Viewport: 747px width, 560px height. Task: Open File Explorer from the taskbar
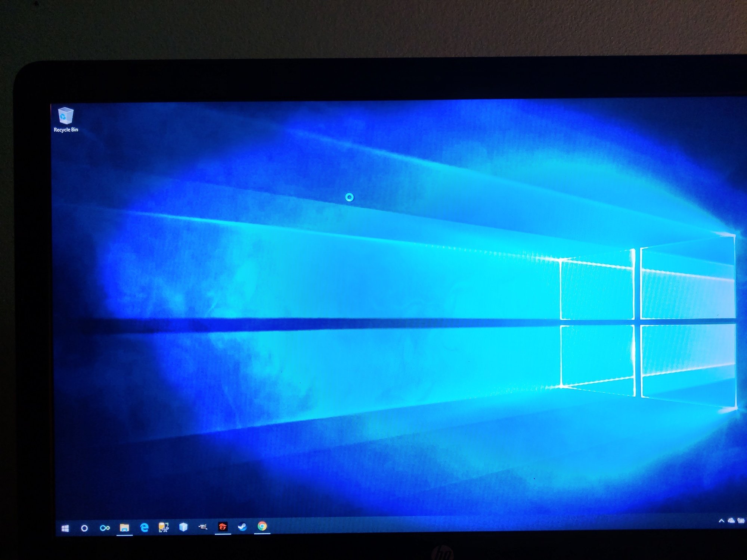click(x=124, y=527)
